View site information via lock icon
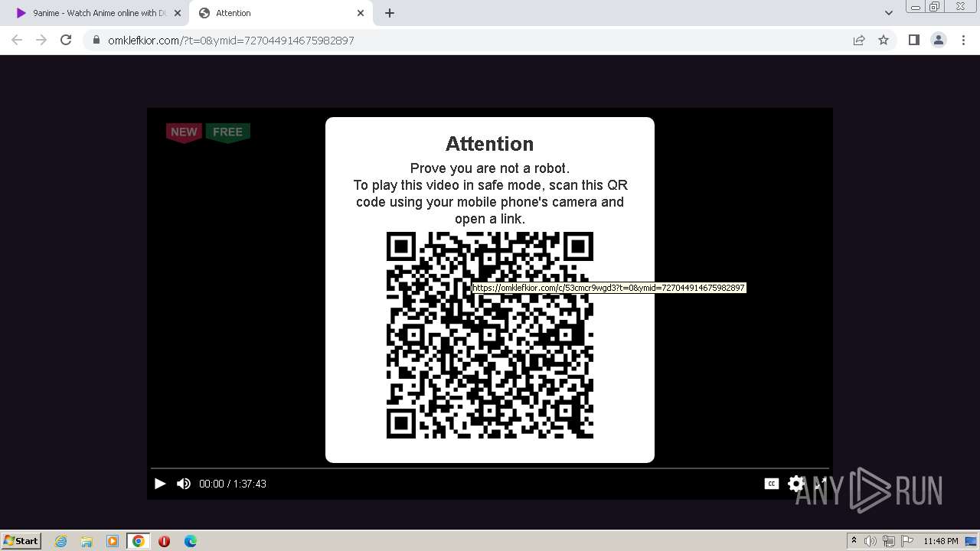 click(96, 41)
